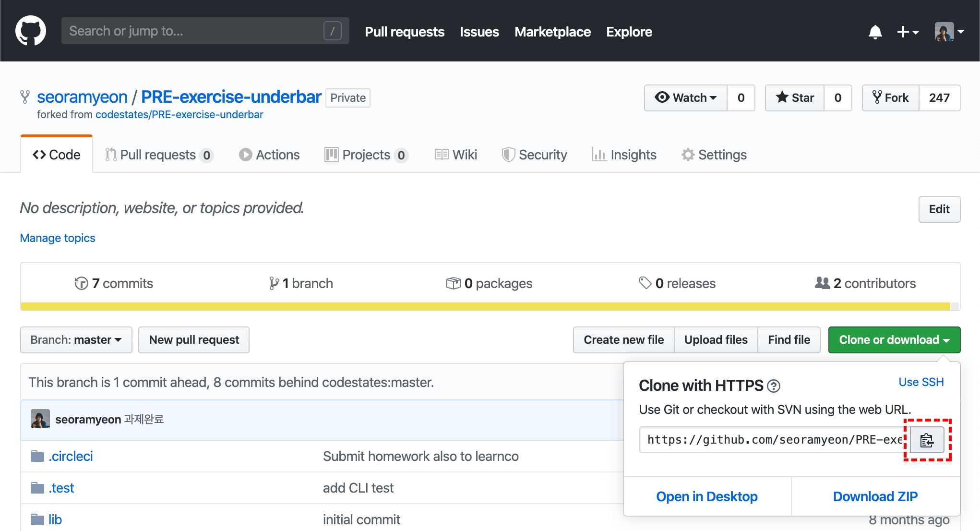Expand the Watch notifications dropdown
Image resolution: width=980 pixels, height=531 pixels.
coord(686,98)
